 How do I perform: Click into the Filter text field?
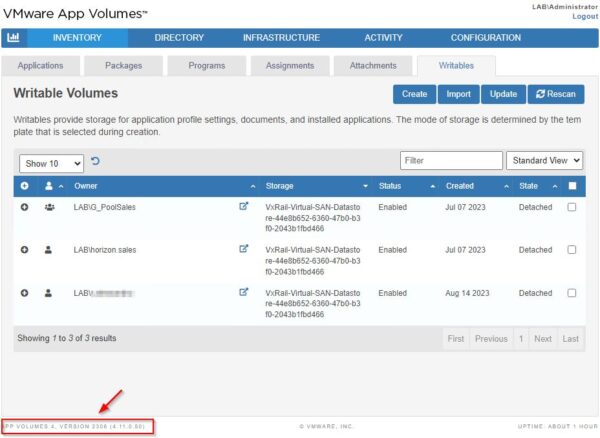[x=452, y=161]
